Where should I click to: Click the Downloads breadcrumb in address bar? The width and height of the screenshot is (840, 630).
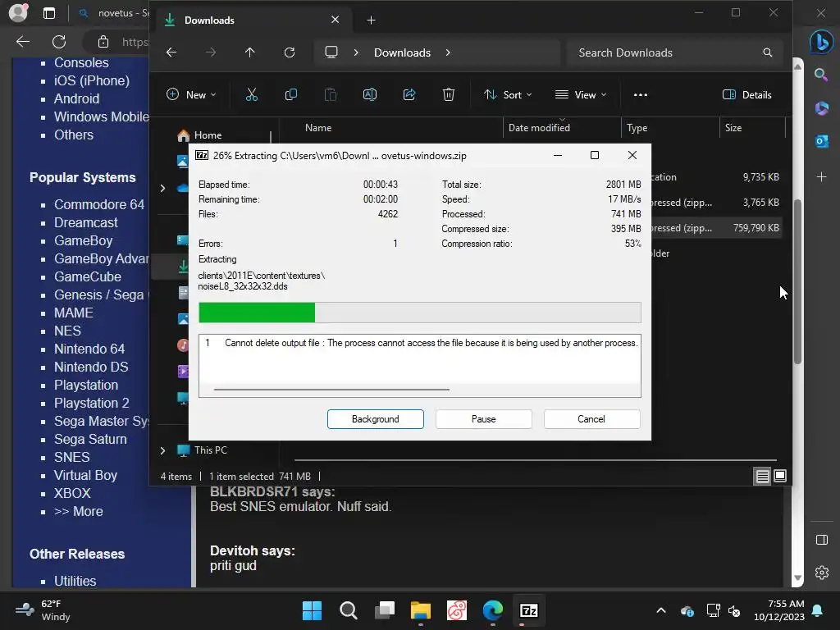click(x=402, y=52)
